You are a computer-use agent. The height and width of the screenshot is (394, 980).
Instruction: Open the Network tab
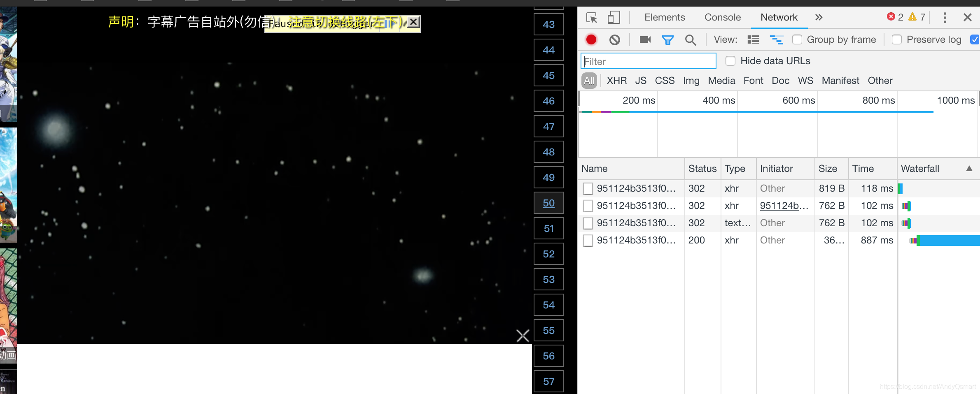pos(779,17)
